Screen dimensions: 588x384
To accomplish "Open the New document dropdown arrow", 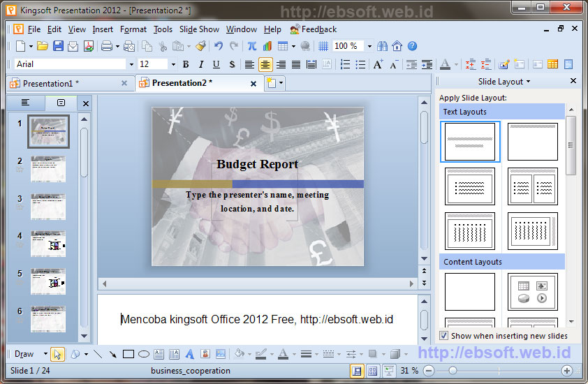I will point(31,46).
